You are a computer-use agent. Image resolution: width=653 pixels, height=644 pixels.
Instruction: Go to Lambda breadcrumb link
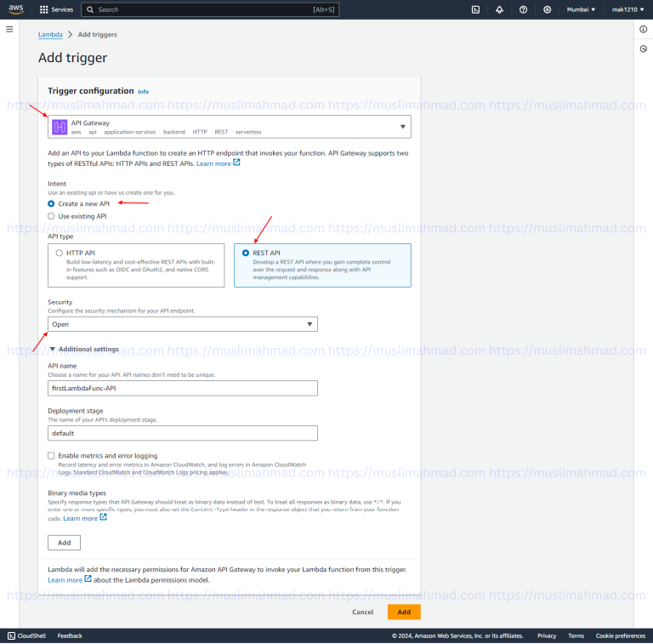(50, 35)
